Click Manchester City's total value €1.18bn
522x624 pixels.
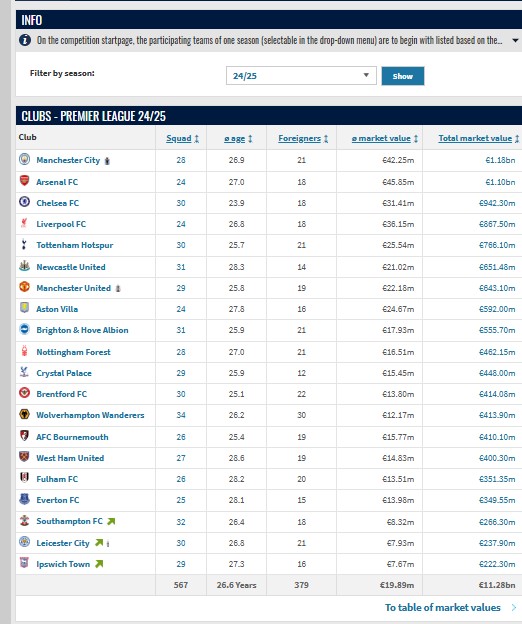500,160
